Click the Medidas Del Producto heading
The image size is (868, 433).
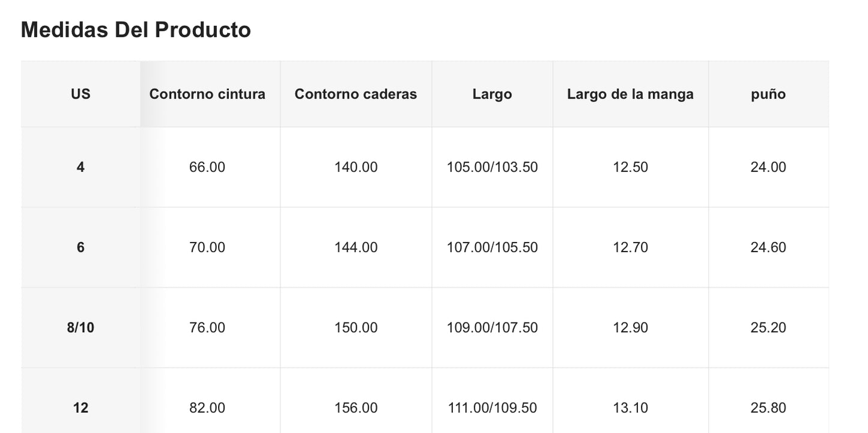136,30
